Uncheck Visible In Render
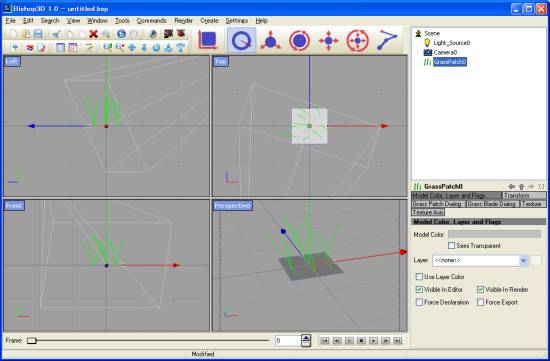The height and width of the screenshot is (361, 550). tap(481, 289)
